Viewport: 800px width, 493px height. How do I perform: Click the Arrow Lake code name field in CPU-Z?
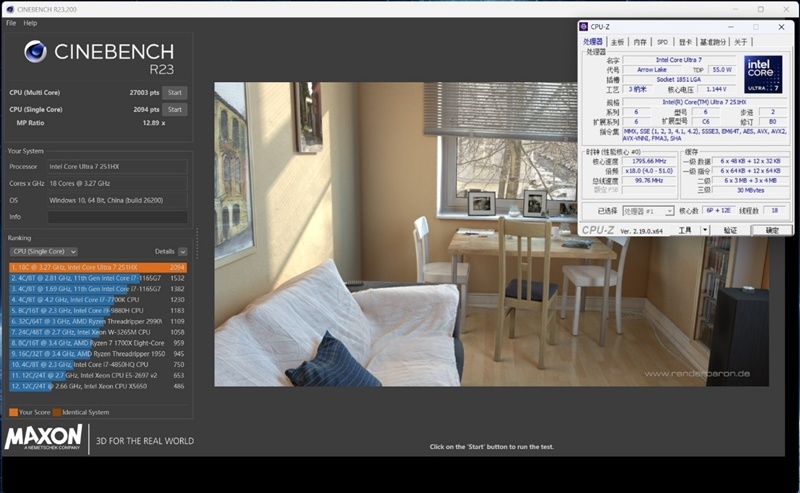click(x=652, y=70)
